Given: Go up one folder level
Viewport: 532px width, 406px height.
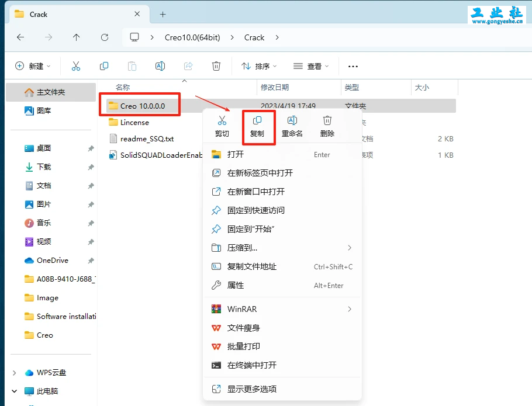Looking at the screenshot, I should click(x=77, y=37).
